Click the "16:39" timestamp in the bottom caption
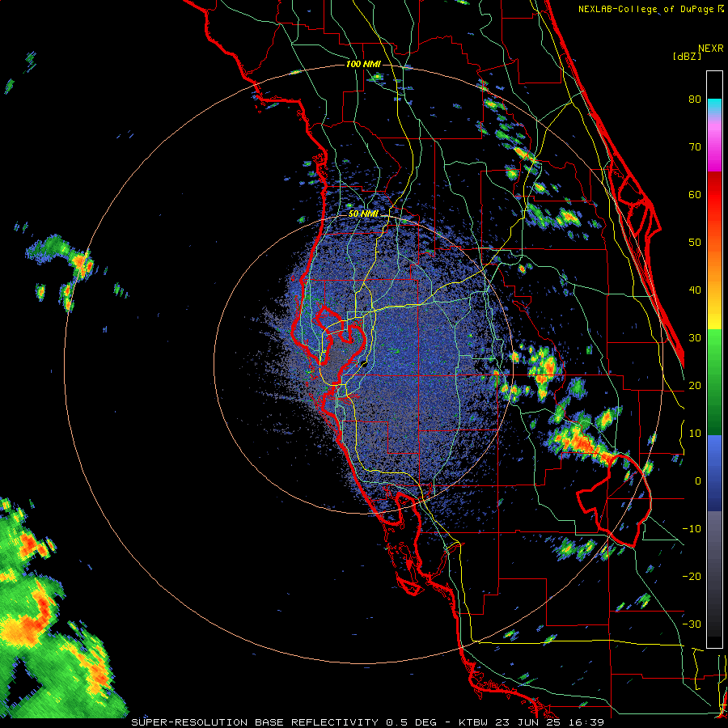This screenshot has height=728, width=728. pyautogui.click(x=588, y=722)
